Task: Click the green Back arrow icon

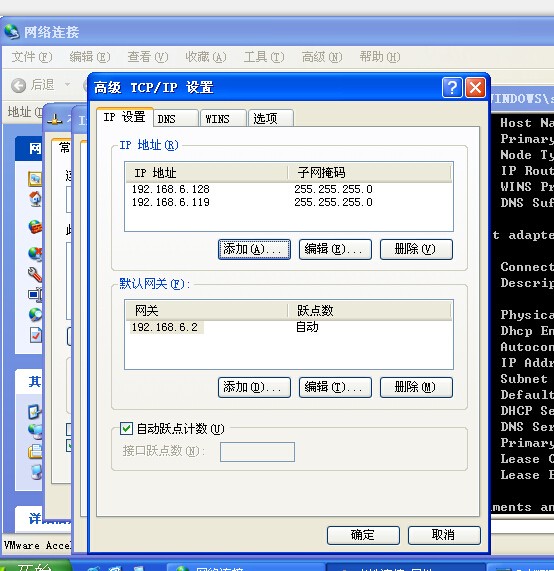Action: (x=18, y=86)
